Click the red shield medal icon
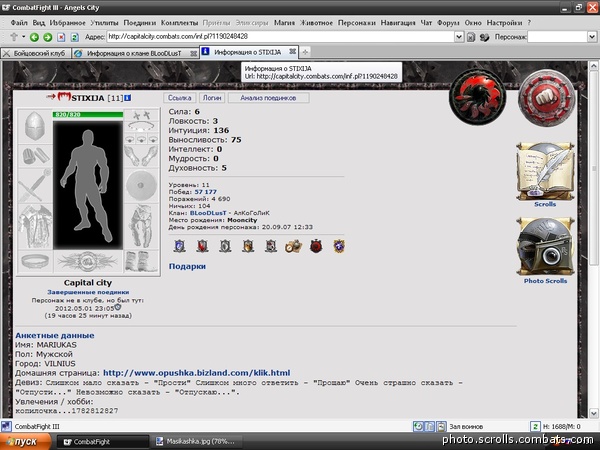Screen dimensions: 600x450 202,246
